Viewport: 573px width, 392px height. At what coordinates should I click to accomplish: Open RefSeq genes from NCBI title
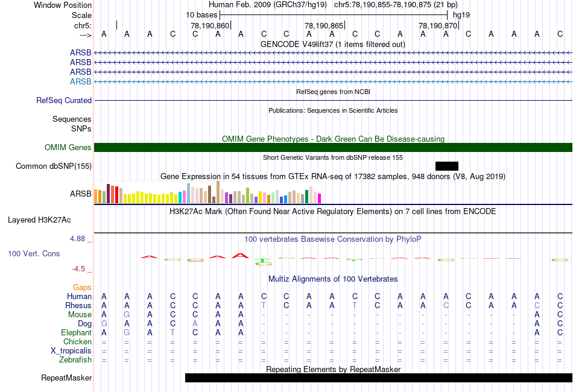333,92
